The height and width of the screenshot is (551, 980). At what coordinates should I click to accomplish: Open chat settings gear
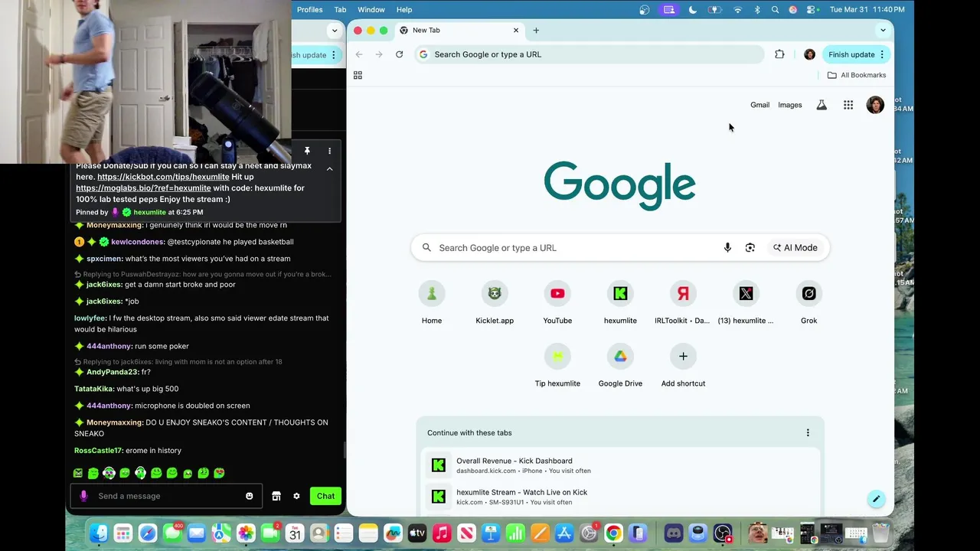[296, 496]
